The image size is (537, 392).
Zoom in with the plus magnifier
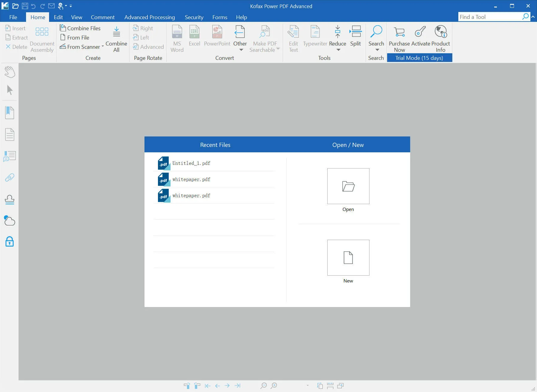(274, 386)
